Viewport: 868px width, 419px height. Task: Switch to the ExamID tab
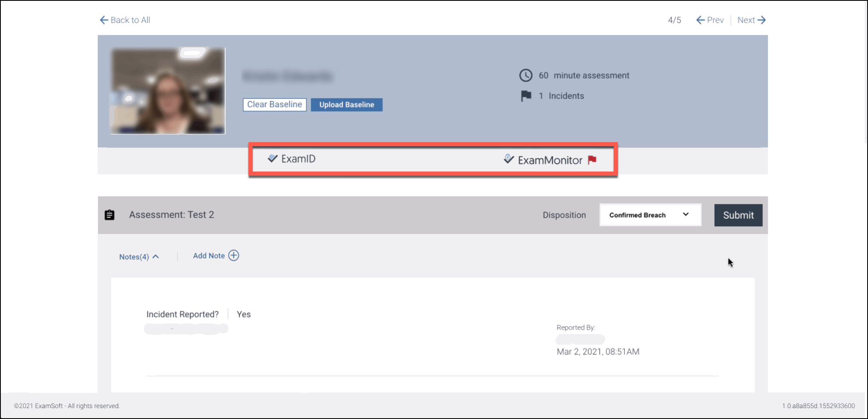pyautogui.click(x=291, y=159)
